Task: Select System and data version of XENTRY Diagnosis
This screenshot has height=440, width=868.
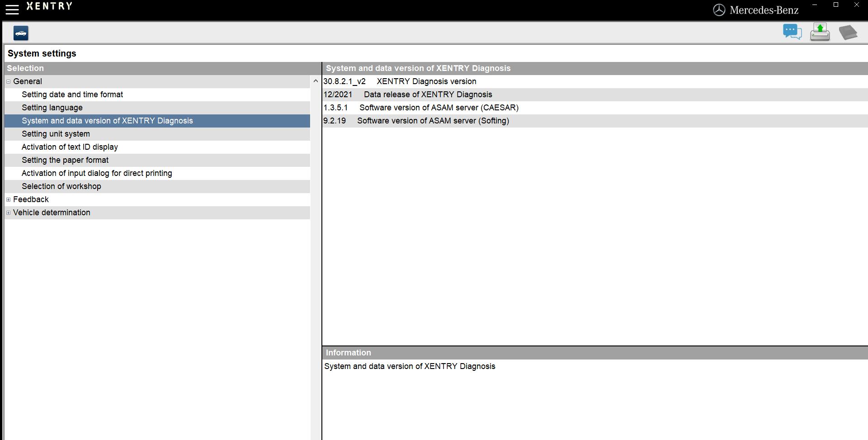Action: pyautogui.click(x=157, y=121)
